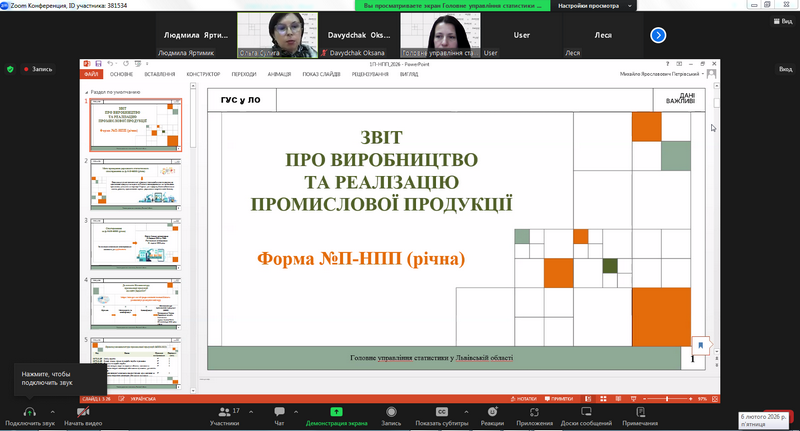Switch to the КОНСТРУКТОР ribbon tab
Image resolution: width=800 pixels, height=431 pixels.
click(203, 74)
